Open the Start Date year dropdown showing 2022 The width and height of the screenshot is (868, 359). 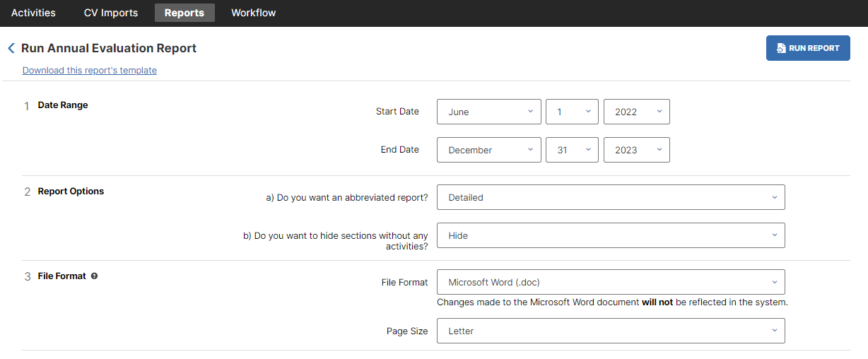point(637,112)
